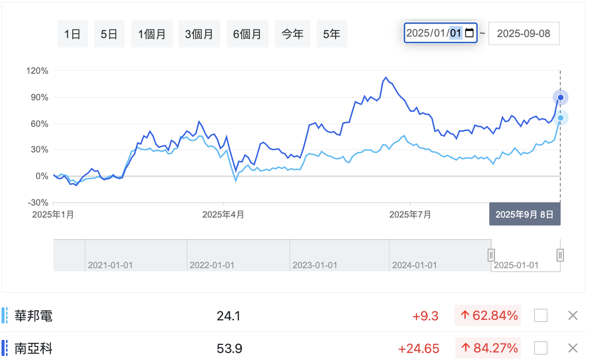The image size is (594, 364).
Task: Click the right handle of range slider
Action: pyautogui.click(x=560, y=255)
